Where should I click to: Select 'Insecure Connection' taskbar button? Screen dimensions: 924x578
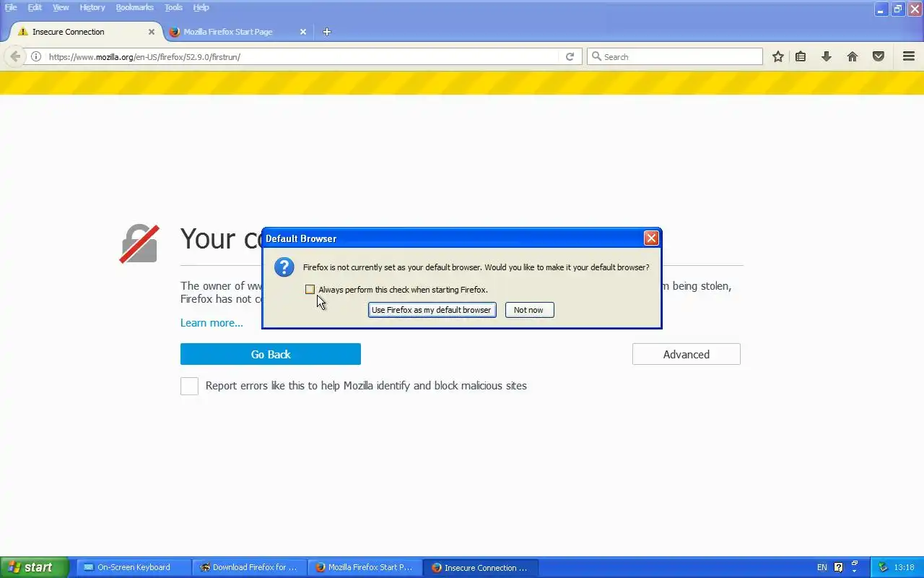(x=481, y=567)
